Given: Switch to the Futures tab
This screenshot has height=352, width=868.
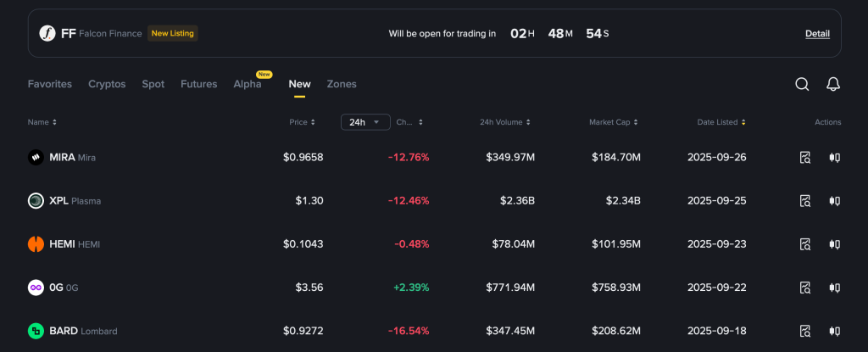Looking at the screenshot, I should coord(199,84).
